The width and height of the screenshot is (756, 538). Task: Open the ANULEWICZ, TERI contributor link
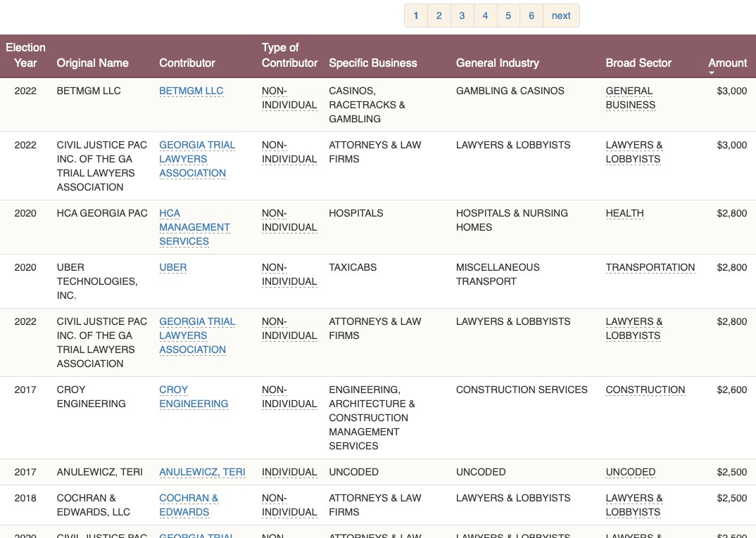(202, 472)
